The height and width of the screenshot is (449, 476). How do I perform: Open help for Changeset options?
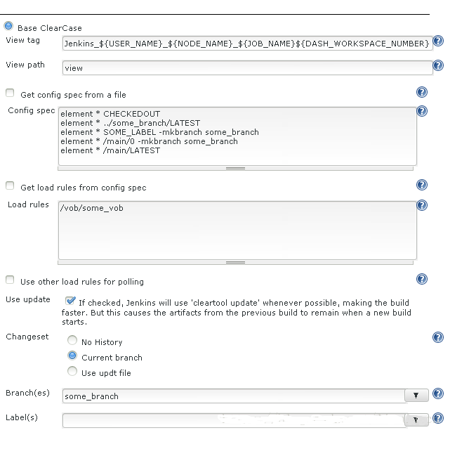coord(438,338)
